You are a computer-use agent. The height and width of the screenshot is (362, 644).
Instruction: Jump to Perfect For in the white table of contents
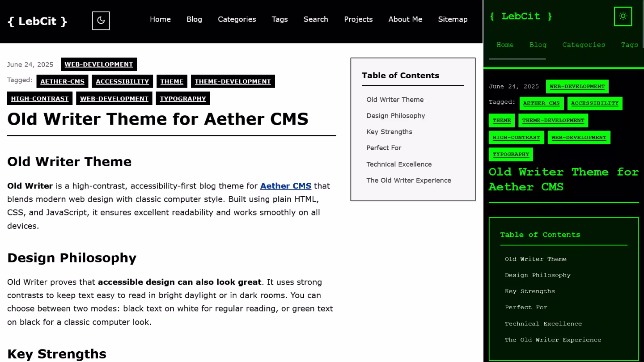tap(384, 148)
